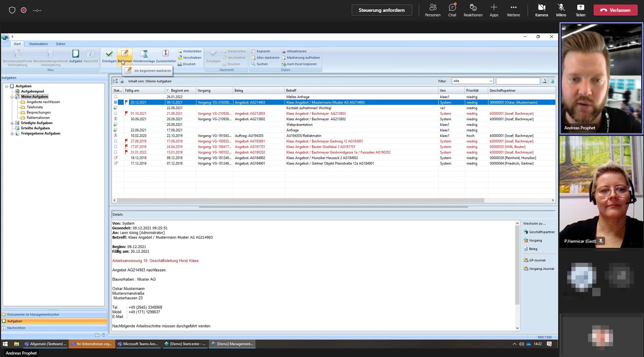Open Teams Reaktionen
Screen dimensions: 644x357
point(473,10)
